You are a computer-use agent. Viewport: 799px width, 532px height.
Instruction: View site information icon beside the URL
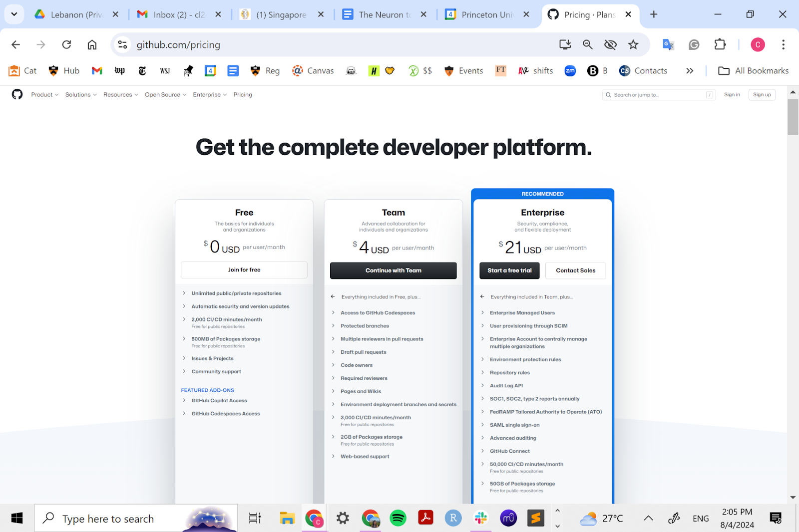tap(122, 45)
